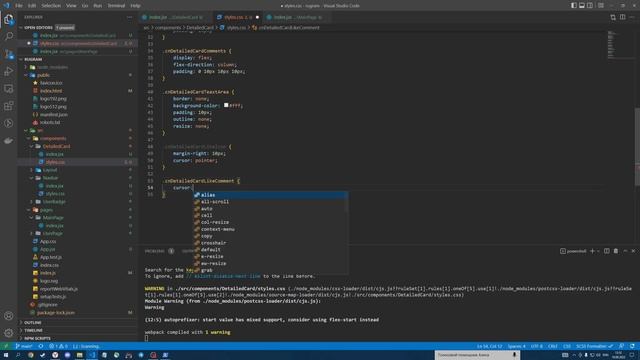This screenshot has width=640, height=360.
Task: Open the Help menu
Action: (136, 6)
